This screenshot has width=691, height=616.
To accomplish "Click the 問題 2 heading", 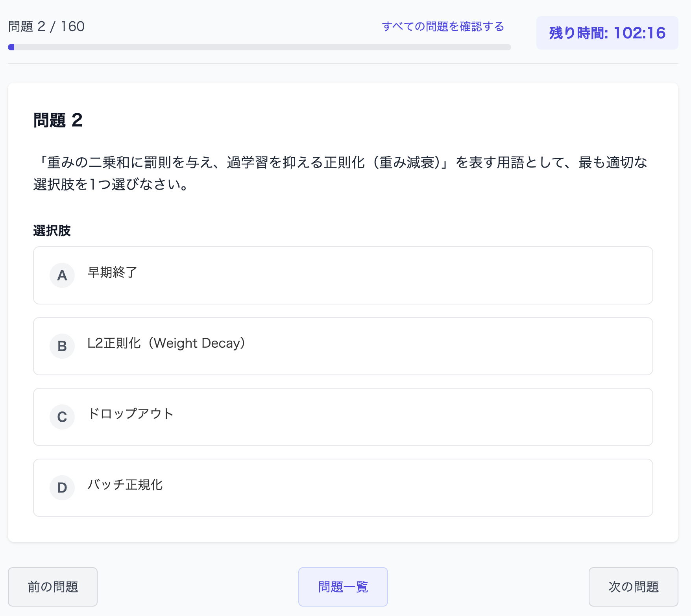I will point(57,121).
